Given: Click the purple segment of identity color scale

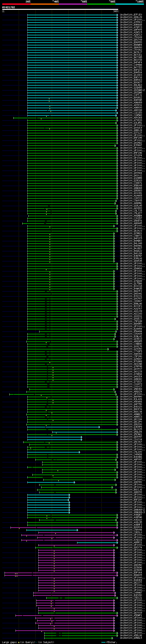Looking at the screenshot, I should pos(73,4).
